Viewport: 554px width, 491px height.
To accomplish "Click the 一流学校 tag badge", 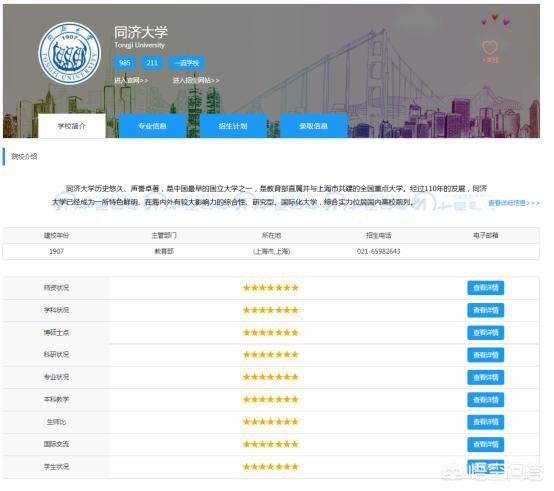I will 187,63.
